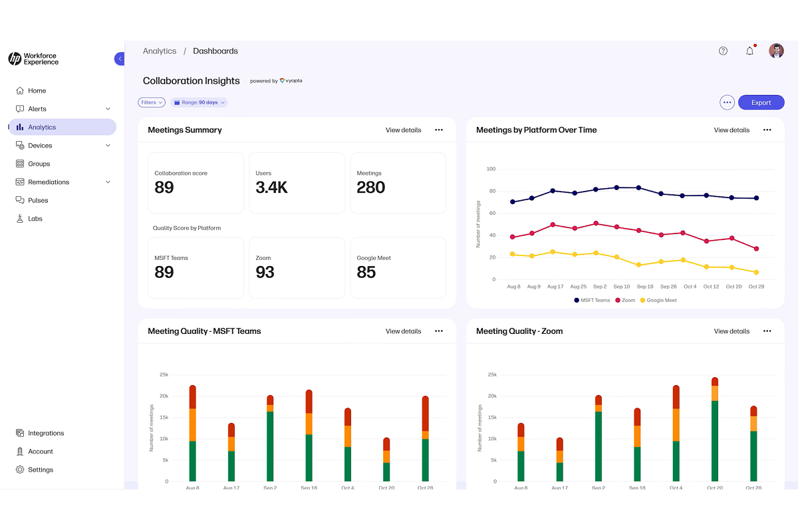View details of Meetings Summary
Image resolution: width=798 pixels, height=532 pixels.
(x=404, y=130)
